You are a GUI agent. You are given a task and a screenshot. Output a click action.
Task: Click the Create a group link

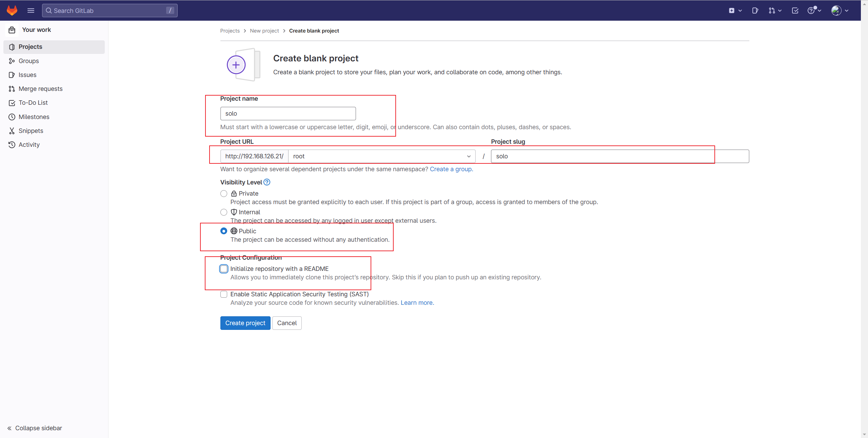coord(451,169)
